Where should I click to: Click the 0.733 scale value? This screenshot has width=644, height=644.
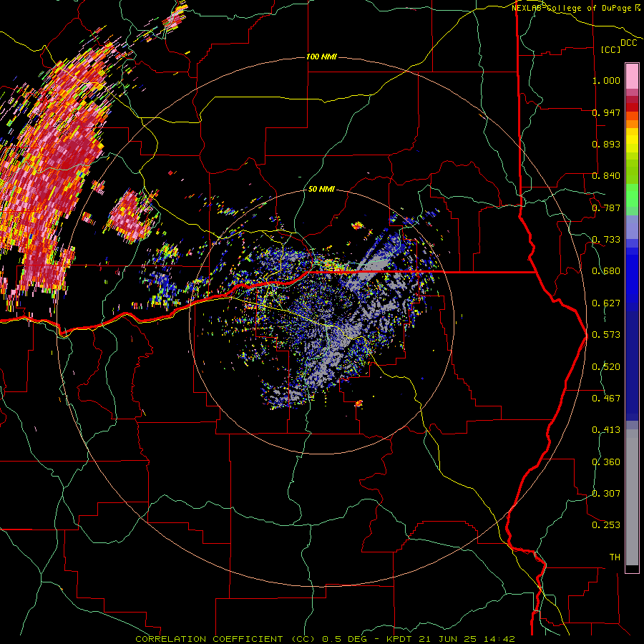coord(606,240)
